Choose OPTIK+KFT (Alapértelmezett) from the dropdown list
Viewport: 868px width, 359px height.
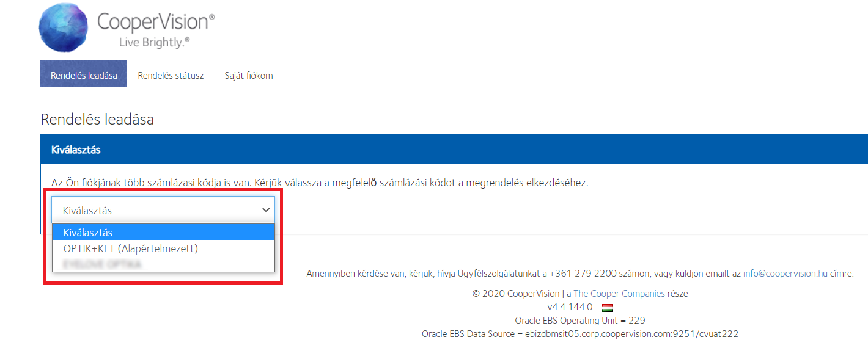[x=163, y=248]
